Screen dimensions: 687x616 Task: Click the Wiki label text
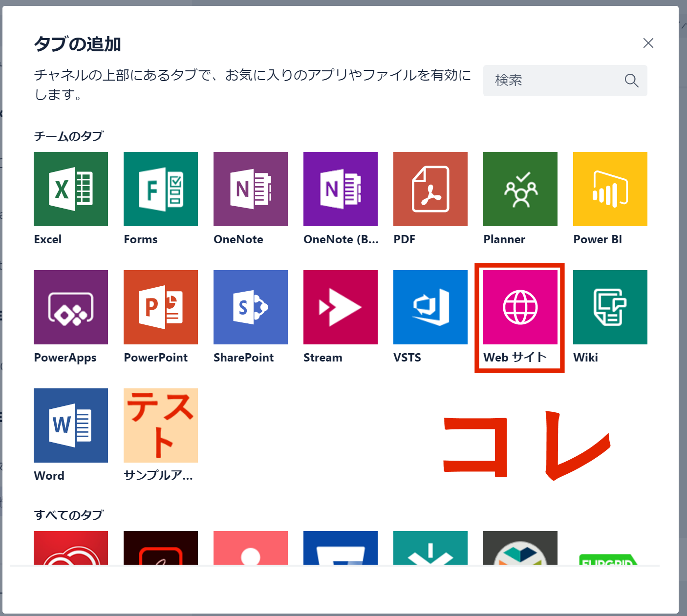pyautogui.click(x=585, y=358)
